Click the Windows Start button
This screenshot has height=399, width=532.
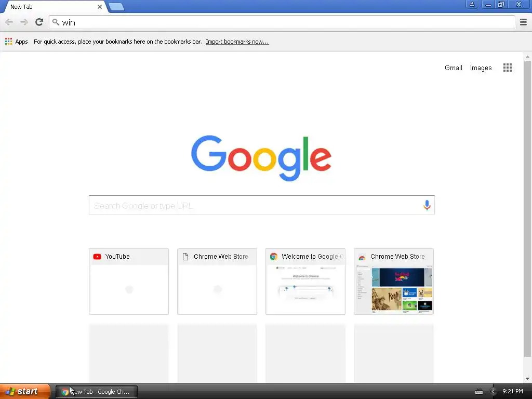tap(25, 392)
